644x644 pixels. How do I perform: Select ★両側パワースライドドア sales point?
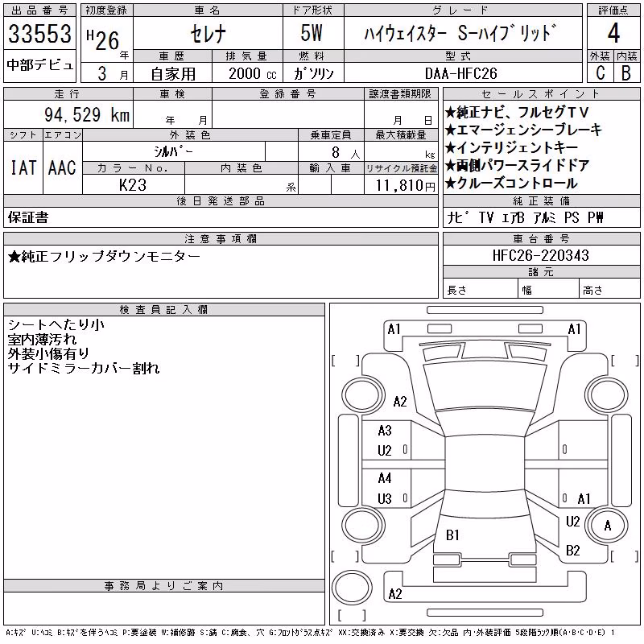coord(518,166)
